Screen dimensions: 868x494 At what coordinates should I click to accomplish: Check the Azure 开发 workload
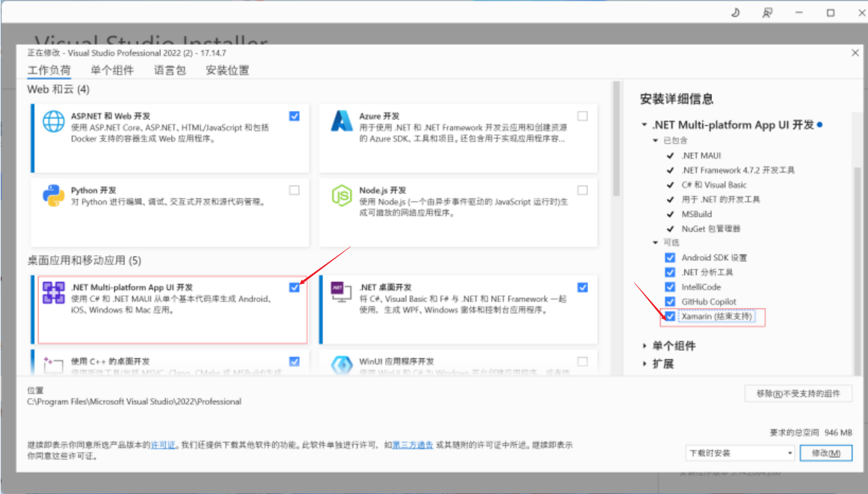pyautogui.click(x=582, y=116)
